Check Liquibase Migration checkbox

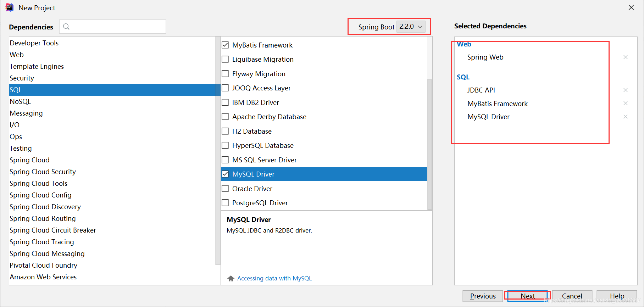225,59
